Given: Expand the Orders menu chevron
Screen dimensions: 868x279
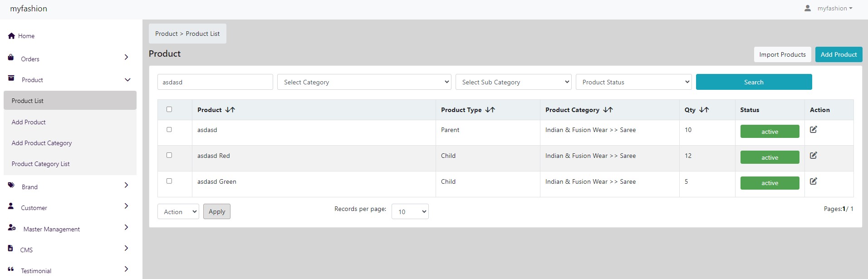Looking at the screenshot, I should pyautogui.click(x=127, y=57).
